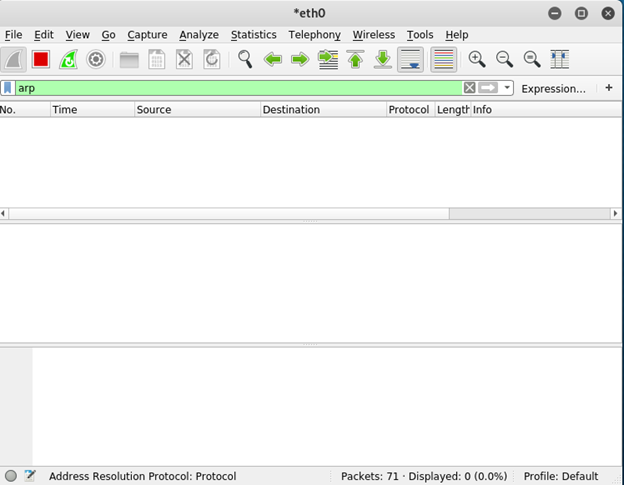Go to specified packet icon
Screen dimensions: 624x485
click(x=328, y=60)
